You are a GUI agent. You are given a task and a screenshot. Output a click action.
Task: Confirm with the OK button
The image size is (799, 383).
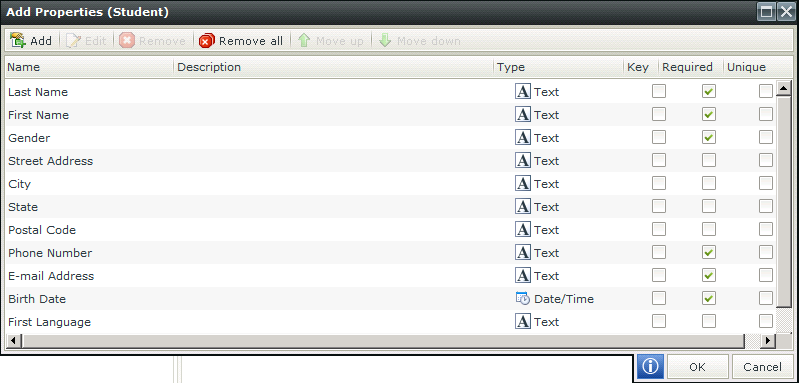coord(698,367)
